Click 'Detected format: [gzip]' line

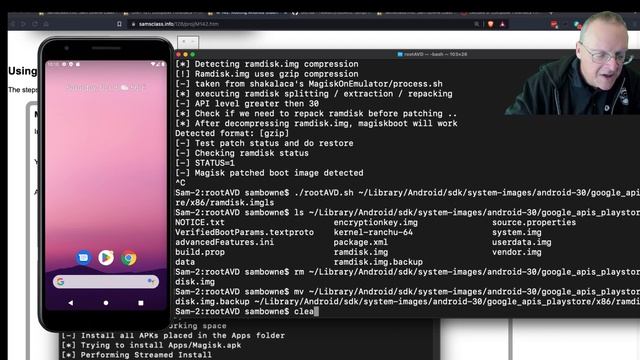232,133
